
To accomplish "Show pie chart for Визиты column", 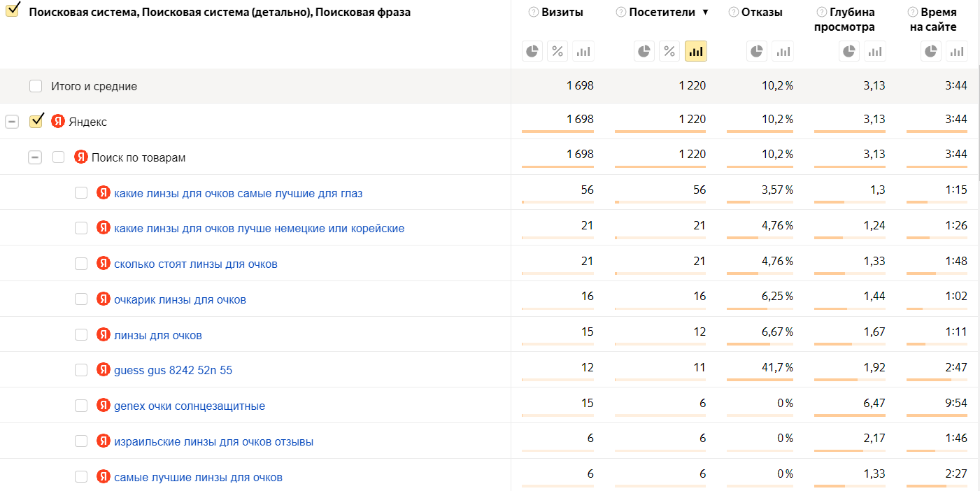I will pyautogui.click(x=533, y=51).
